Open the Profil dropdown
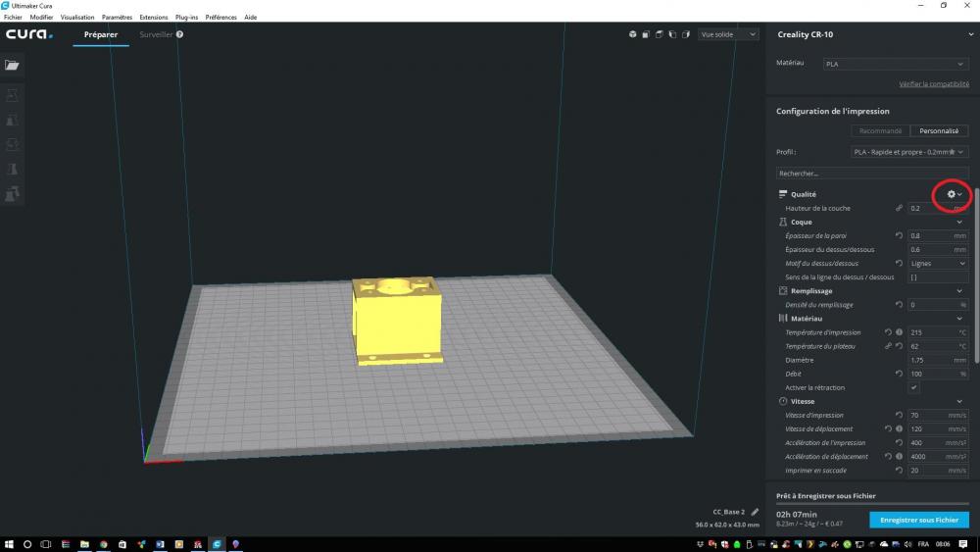This screenshot has width=980, height=552. [x=909, y=152]
